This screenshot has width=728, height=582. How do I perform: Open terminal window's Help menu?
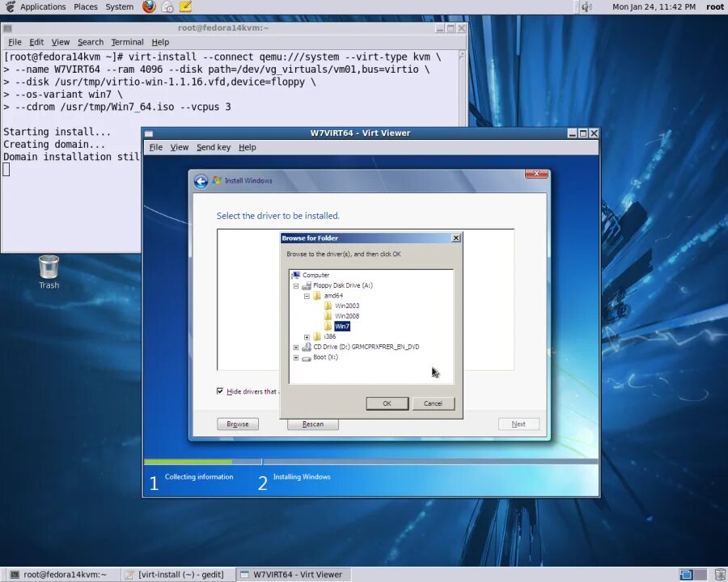click(x=160, y=42)
